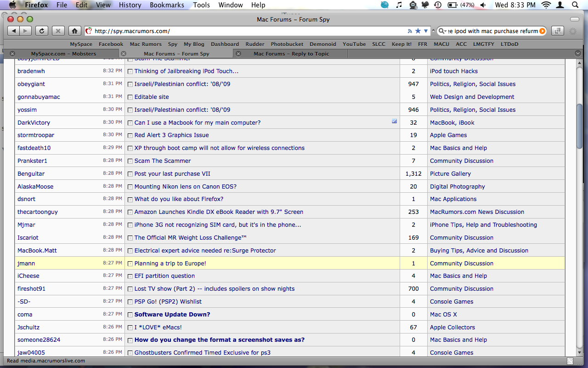Viewport: 588px width, 368px height.
Task: Open the Apple menu
Action: point(12,5)
